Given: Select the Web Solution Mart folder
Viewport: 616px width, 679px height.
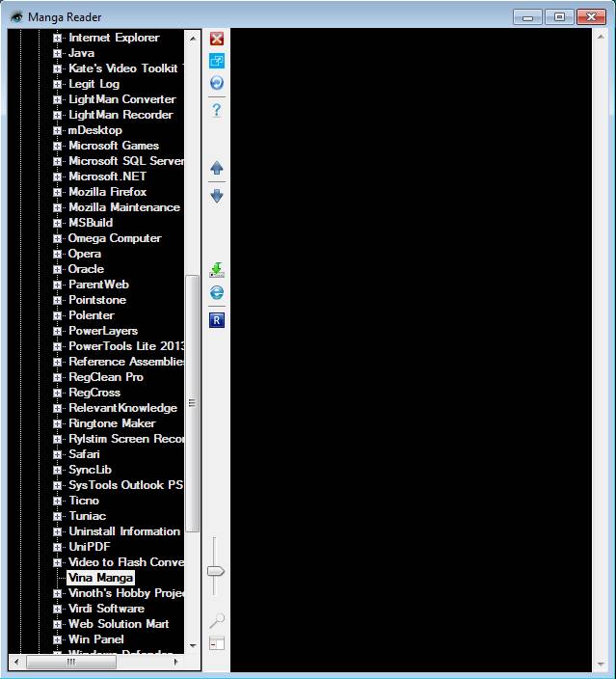Looking at the screenshot, I should [119, 624].
